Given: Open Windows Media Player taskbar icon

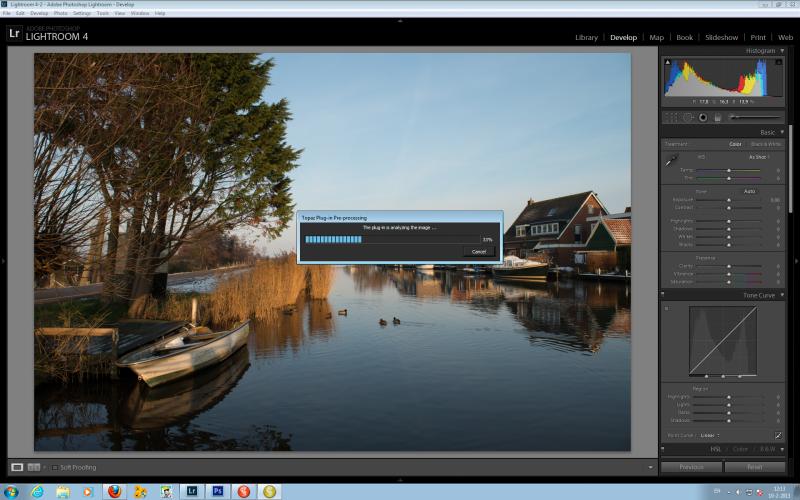Looking at the screenshot, I should (88, 492).
